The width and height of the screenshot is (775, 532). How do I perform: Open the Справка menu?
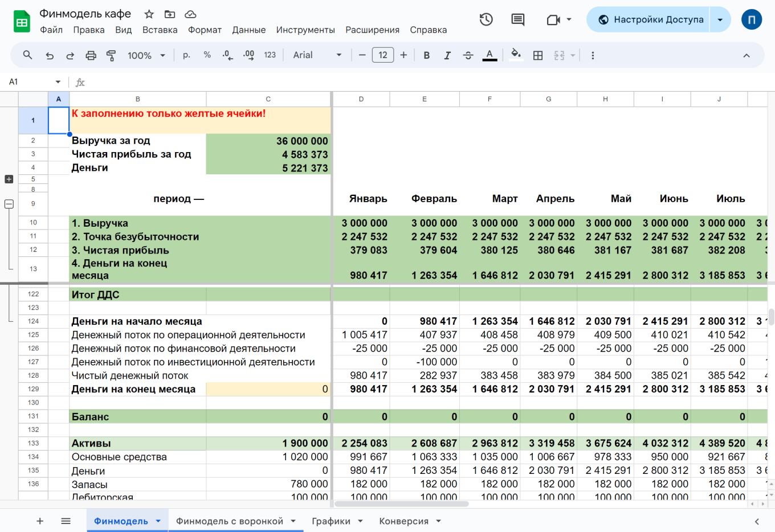(428, 30)
